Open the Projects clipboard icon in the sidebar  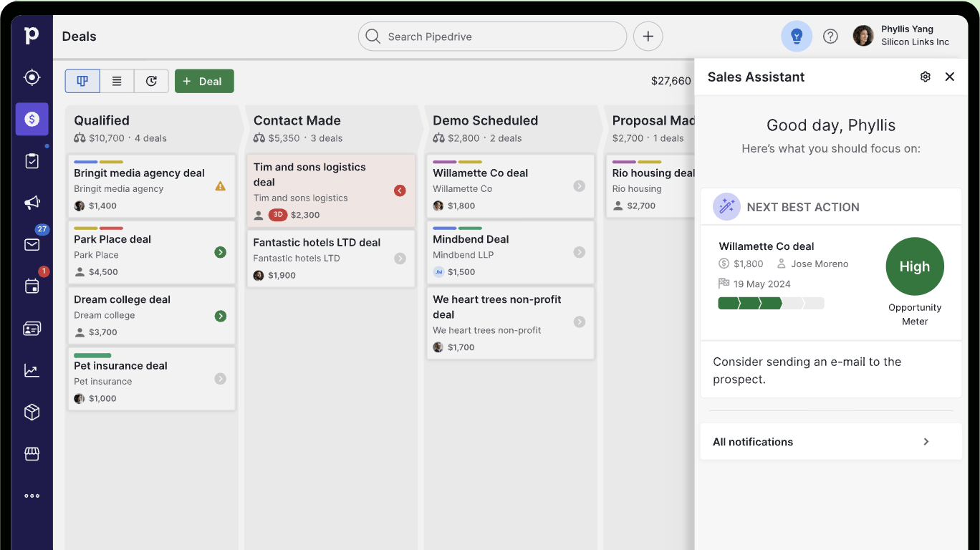[32, 161]
